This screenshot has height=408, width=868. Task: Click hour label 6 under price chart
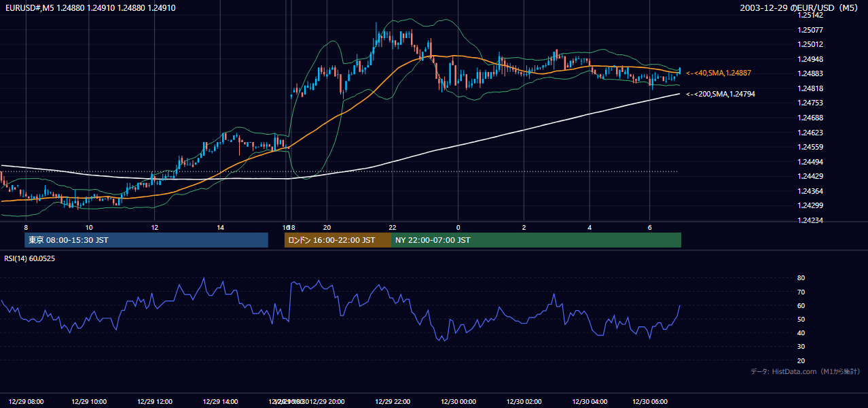click(650, 227)
